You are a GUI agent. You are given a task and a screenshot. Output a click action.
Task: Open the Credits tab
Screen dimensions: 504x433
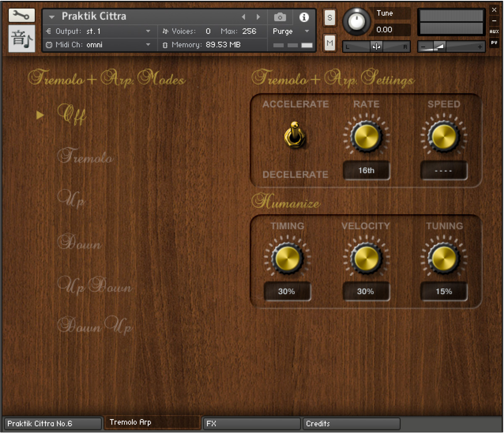pos(351,423)
